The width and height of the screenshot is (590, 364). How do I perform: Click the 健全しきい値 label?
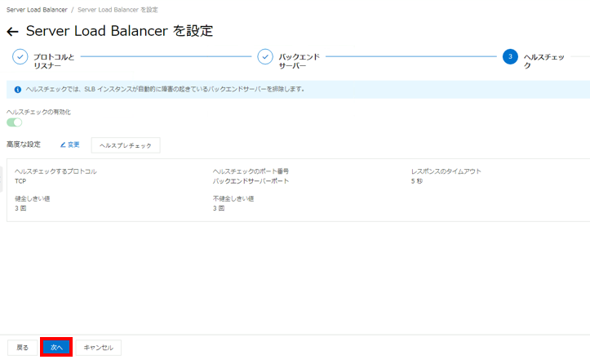point(33,198)
